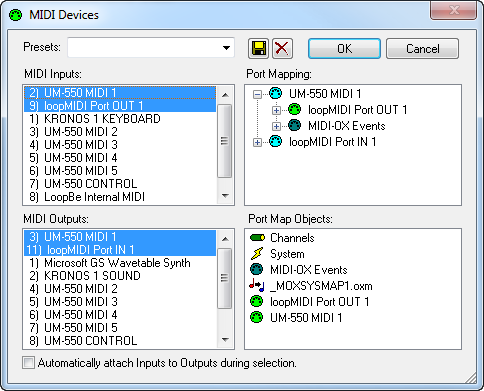The height and width of the screenshot is (391, 484).
Task: Click the cyan loopMIDI Port IN 1 icon
Action: [x=276, y=142]
